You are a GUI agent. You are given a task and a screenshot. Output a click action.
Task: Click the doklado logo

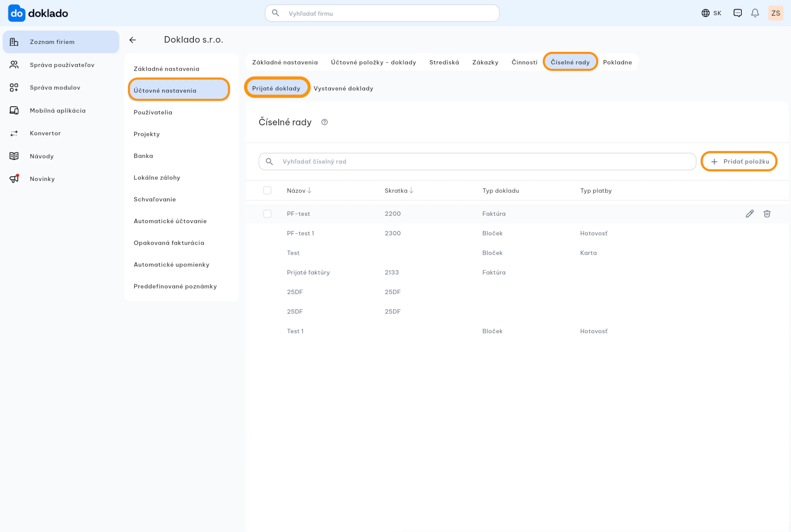coord(38,13)
